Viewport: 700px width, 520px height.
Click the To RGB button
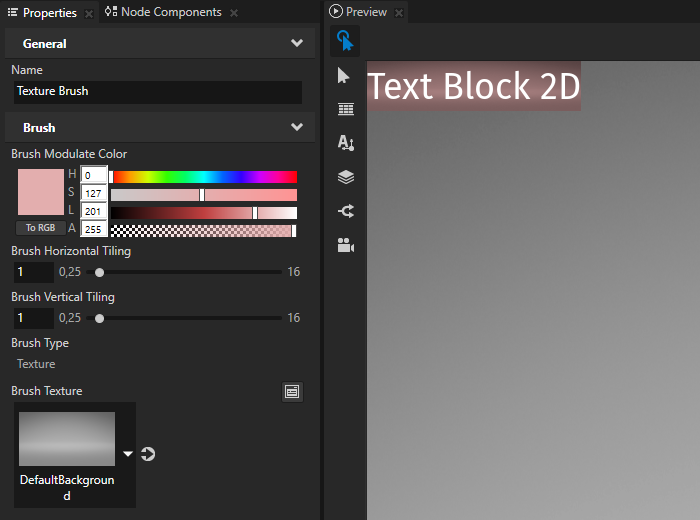coord(40,228)
